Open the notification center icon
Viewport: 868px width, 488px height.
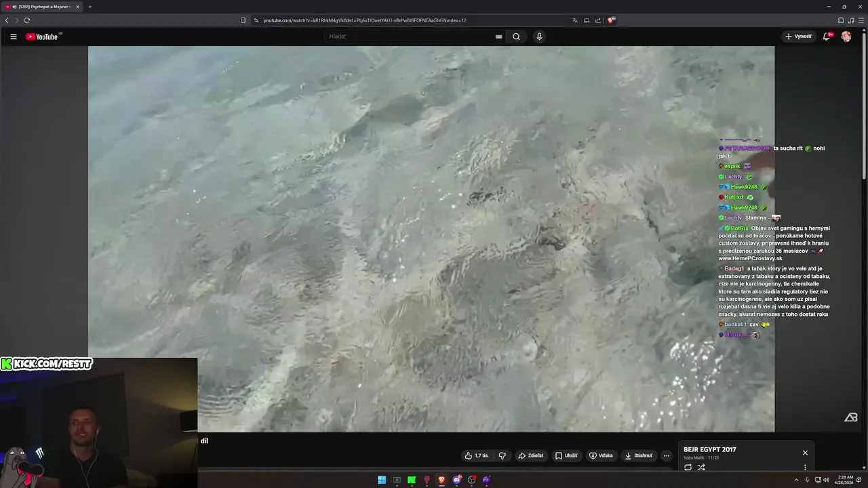tap(859, 480)
